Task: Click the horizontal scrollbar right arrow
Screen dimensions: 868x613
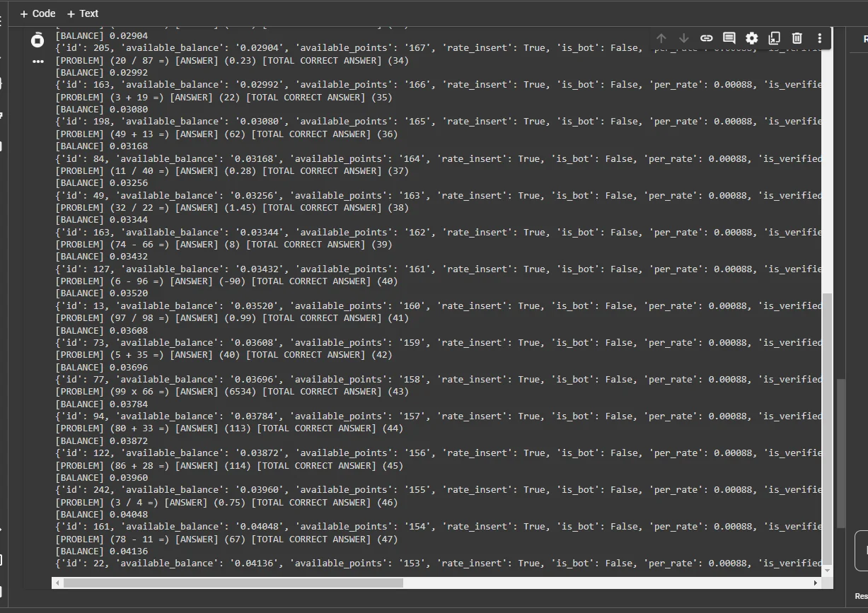Action: (816, 583)
